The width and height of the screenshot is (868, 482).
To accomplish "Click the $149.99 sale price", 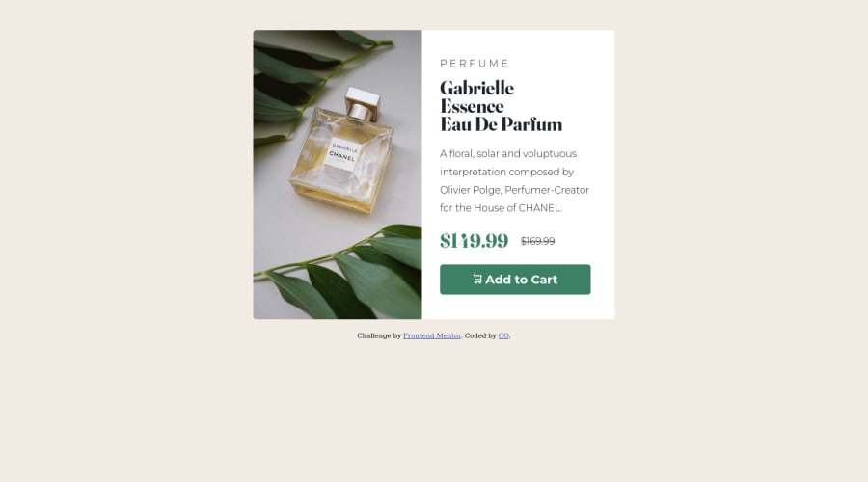I will [474, 241].
